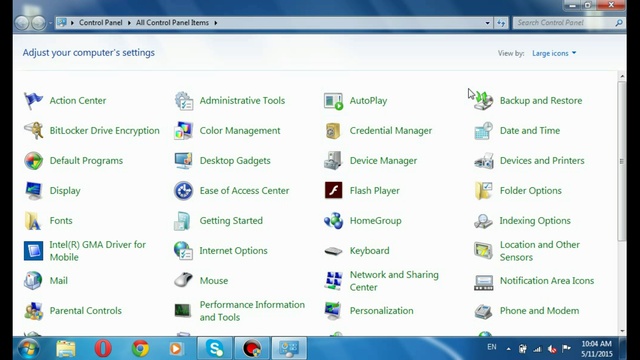Expand the arrow after Control Panel breadcrumb
The width and height of the screenshot is (640, 360).
(x=129, y=23)
